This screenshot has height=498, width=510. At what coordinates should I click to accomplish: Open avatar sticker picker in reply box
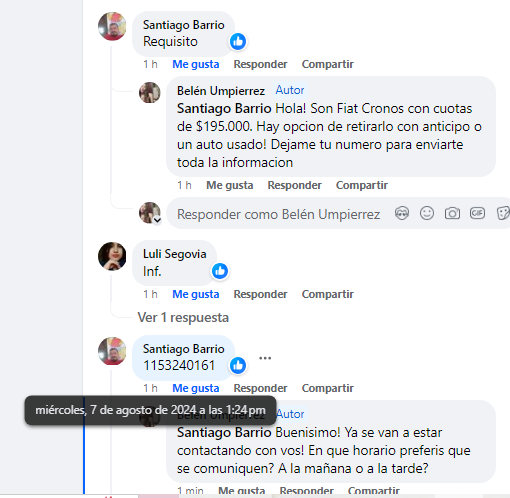402,213
